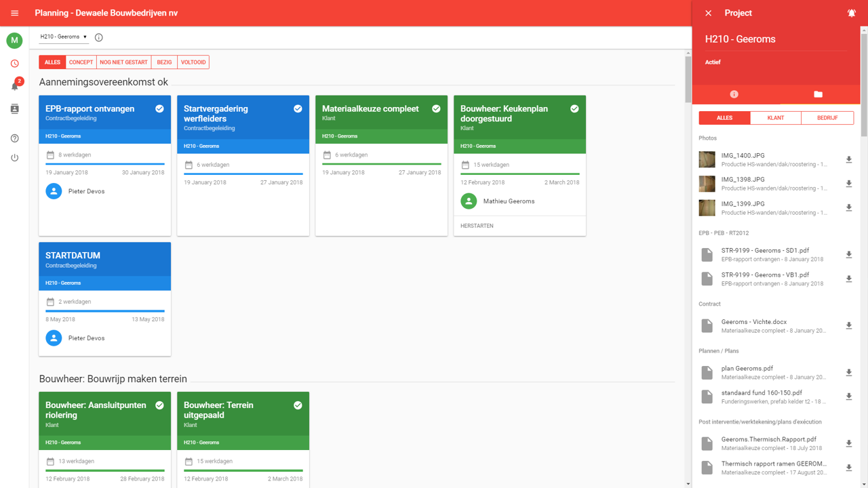The width and height of the screenshot is (868, 488).
Task: Download standaard fund 160-150.pdf
Action: click(848, 396)
